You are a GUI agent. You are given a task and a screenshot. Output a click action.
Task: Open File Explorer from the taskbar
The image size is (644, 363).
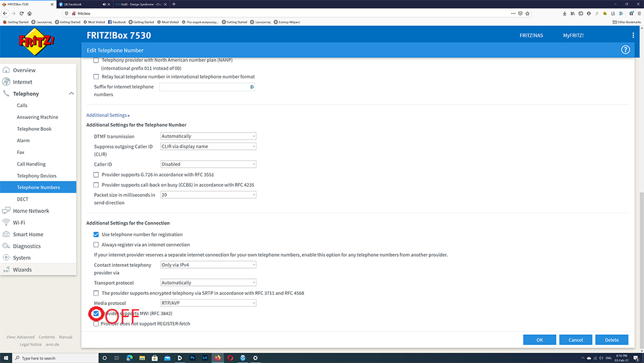click(142, 358)
